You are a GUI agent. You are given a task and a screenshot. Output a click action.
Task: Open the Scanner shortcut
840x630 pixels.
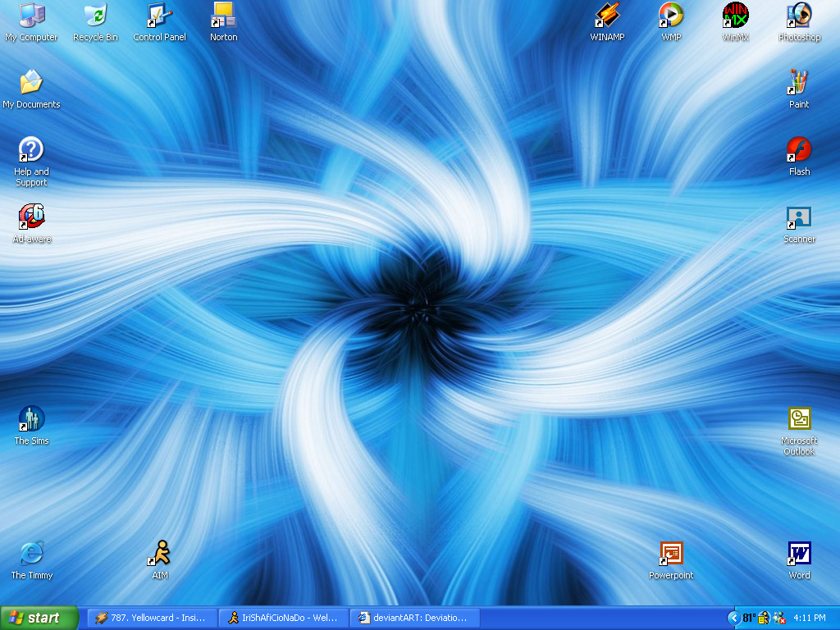click(x=799, y=224)
